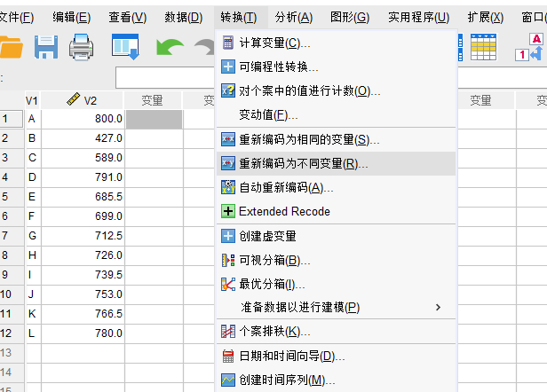
Task: Click the chart icon beside 创建时间序列
Action: tap(228, 380)
